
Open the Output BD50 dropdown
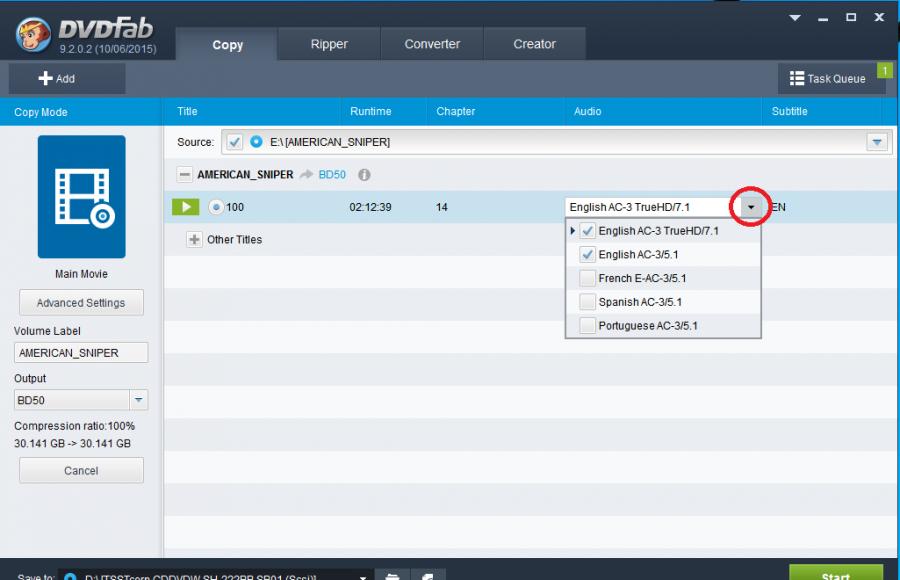click(139, 400)
